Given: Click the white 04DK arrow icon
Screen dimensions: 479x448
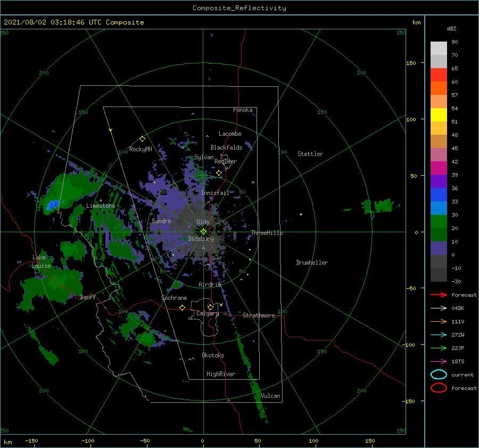Looking at the screenshot, I should [439, 308].
